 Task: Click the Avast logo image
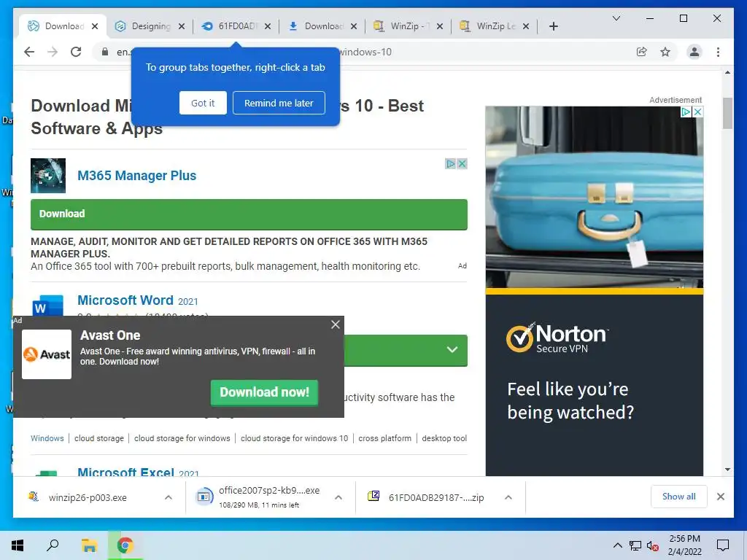coord(47,354)
